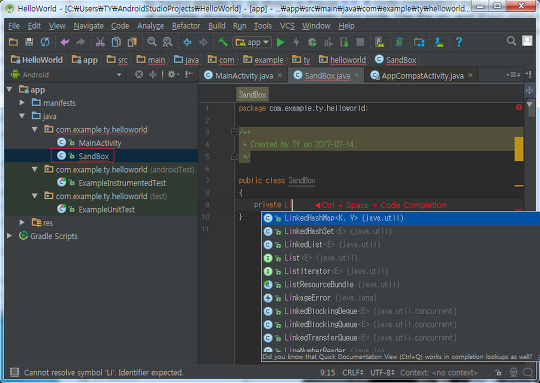Open the Navigate menu
Viewport: 540px width, 383px height.
pos(88,26)
